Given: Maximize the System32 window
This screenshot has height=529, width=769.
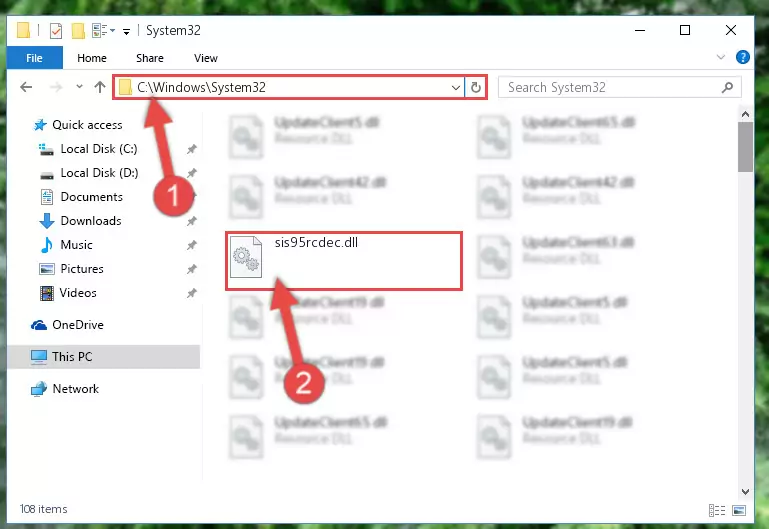Looking at the screenshot, I should 685,30.
